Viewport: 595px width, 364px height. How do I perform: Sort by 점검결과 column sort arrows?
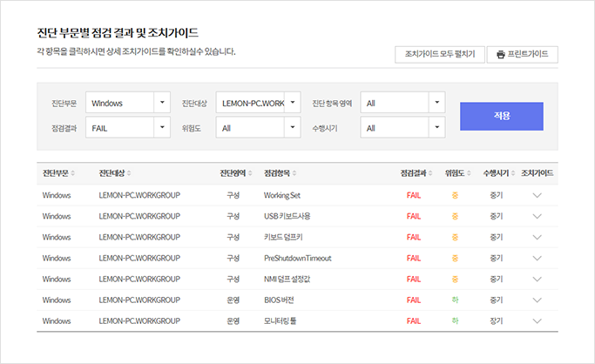point(430,173)
